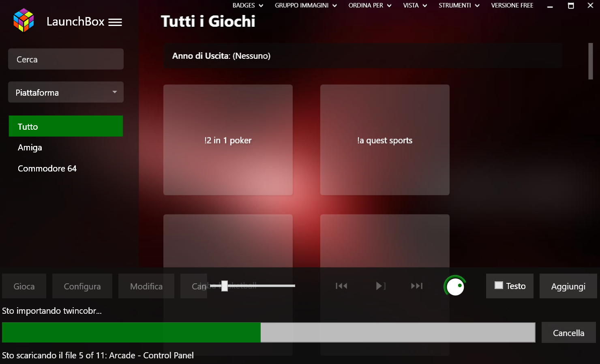600x364 pixels.
Task: Click the Modifica button
Action: point(146,286)
